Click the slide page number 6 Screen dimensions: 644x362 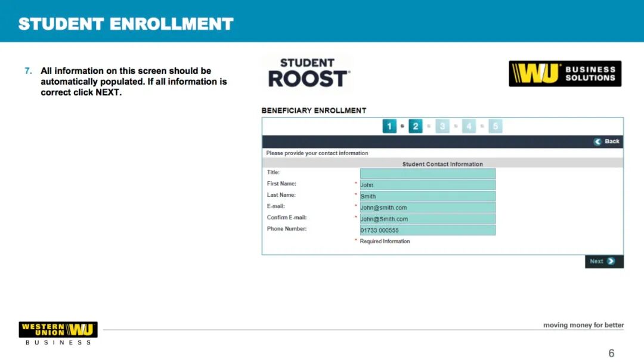pyautogui.click(x=611, y=354)
